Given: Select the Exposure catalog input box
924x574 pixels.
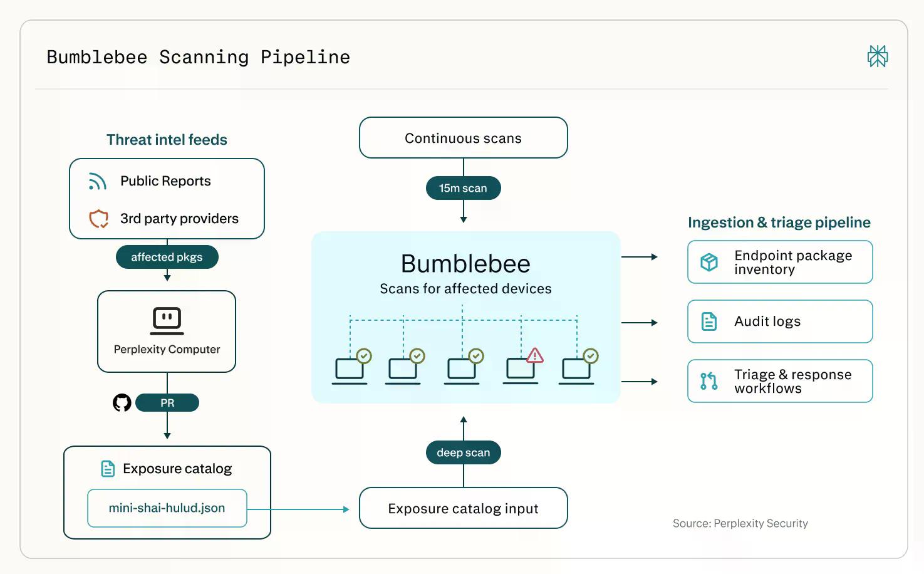Looking at the screenshot, I should coord(464,508).
